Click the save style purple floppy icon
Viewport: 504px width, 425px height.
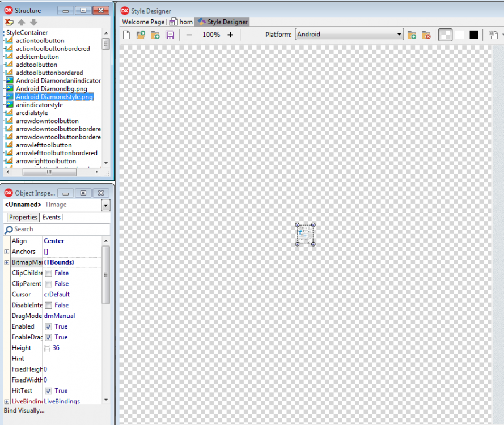pos(170,35)
